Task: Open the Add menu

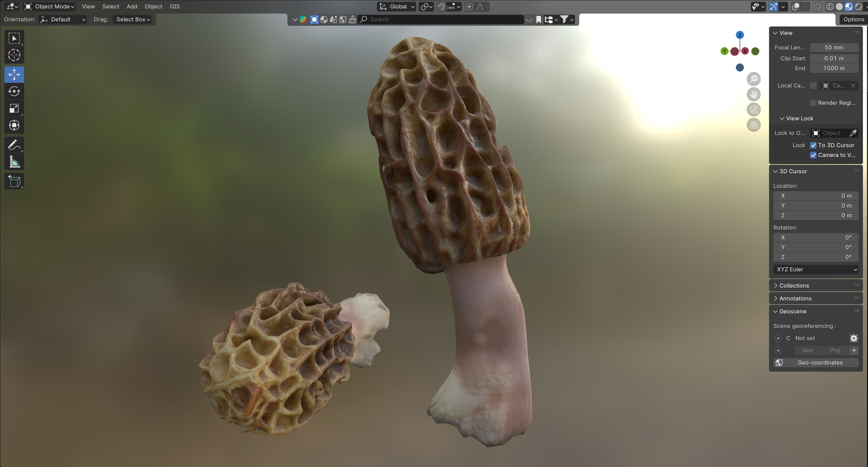Action: [x=132, y=6]
